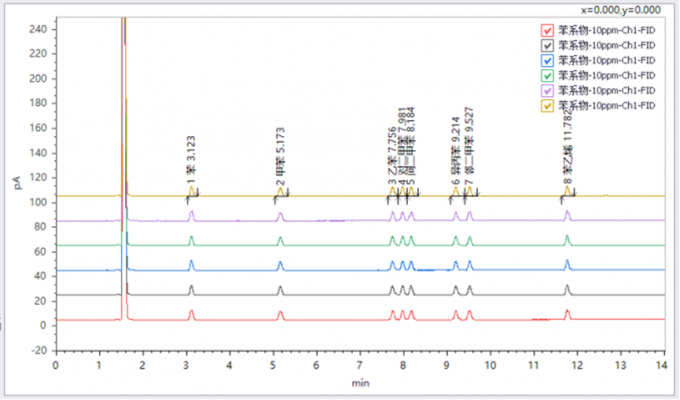Click the 'min' x-axis title
Screen dimensions: 680x400
360,383
